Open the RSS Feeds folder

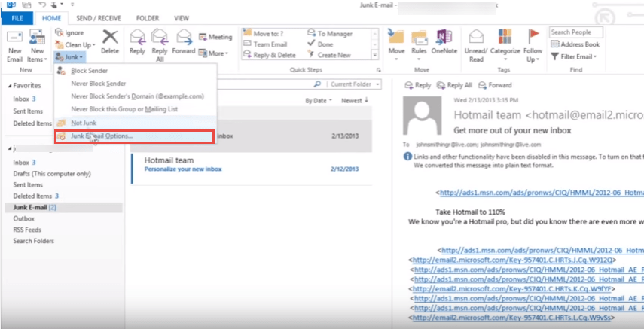pyautogui.click(x=27, y=230)
